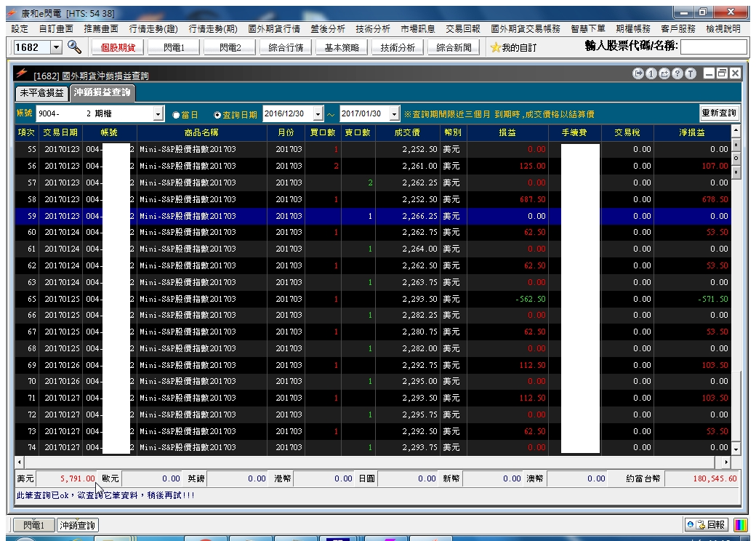The height and width of the screenshot is (541, 756).
Task: Click the magnifier search icon beside 1682
Action: tap(74, 47)
